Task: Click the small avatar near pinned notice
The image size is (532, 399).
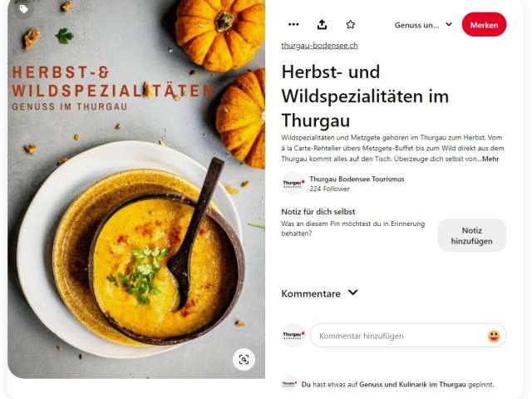Action: (290, 384)
